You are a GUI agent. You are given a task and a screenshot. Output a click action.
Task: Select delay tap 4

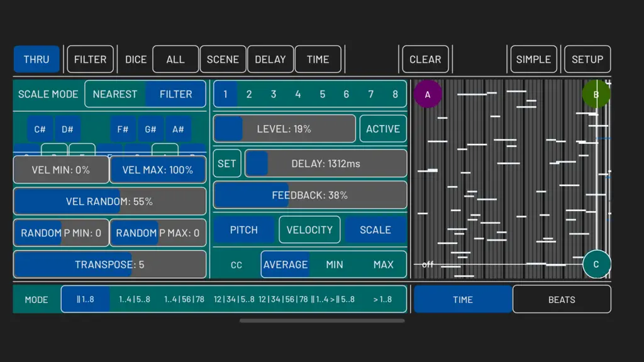(297, 94)
